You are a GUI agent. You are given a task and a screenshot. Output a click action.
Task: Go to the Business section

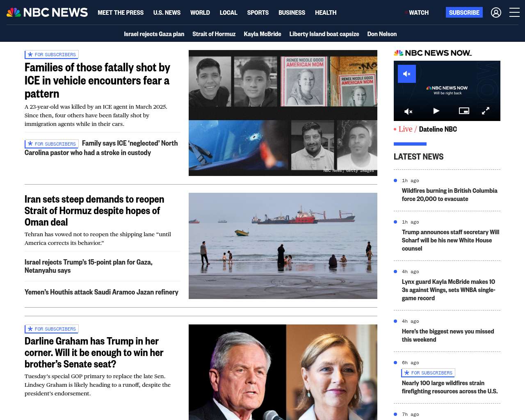(x=292, y=13)
